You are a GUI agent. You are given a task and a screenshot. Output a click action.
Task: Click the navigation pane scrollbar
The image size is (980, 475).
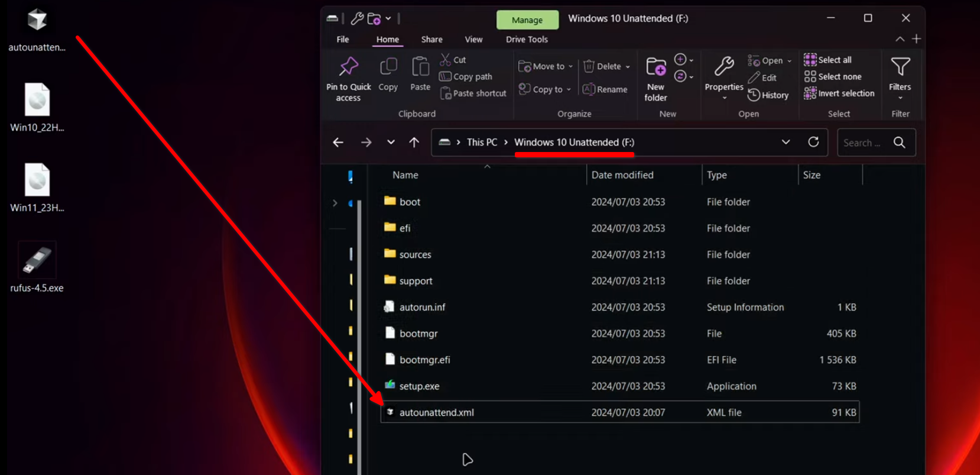point(359,337)
